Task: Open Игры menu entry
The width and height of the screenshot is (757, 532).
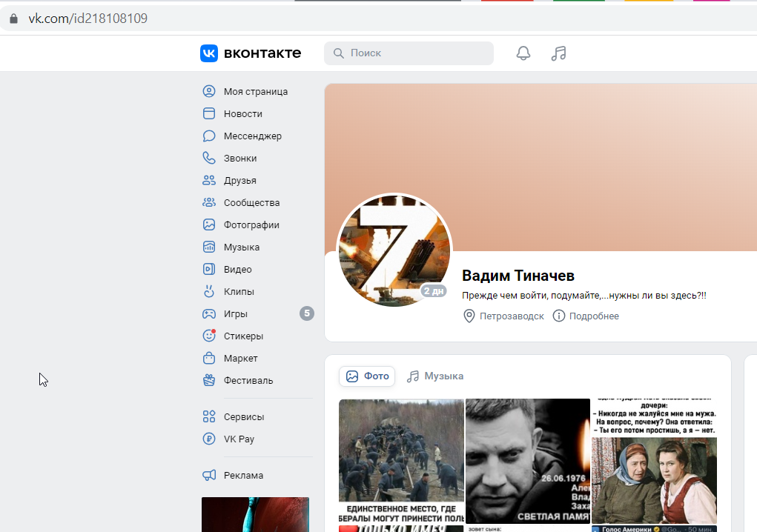Action: pyautogui.click(x=236, y=314)
